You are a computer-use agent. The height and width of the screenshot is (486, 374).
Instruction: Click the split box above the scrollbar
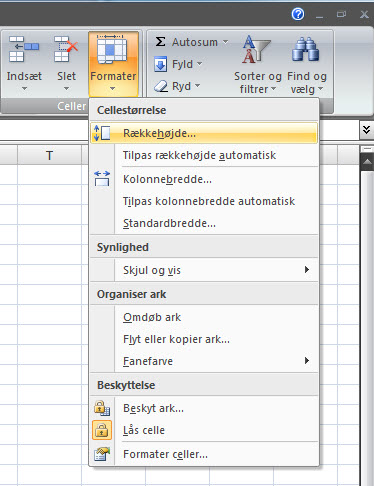pyautogui.click(x=367, y=149)
